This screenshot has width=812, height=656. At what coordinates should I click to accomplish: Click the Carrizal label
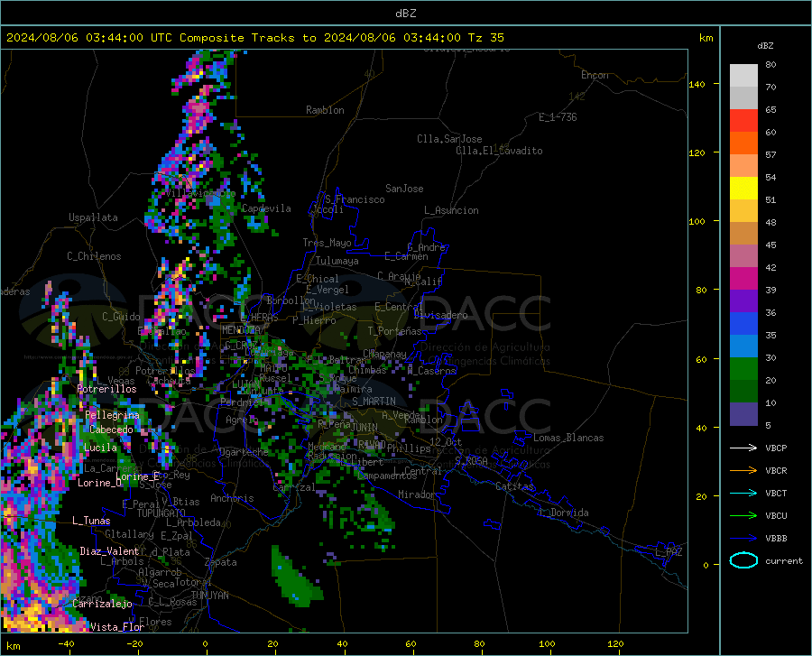[x=293, y=487]
